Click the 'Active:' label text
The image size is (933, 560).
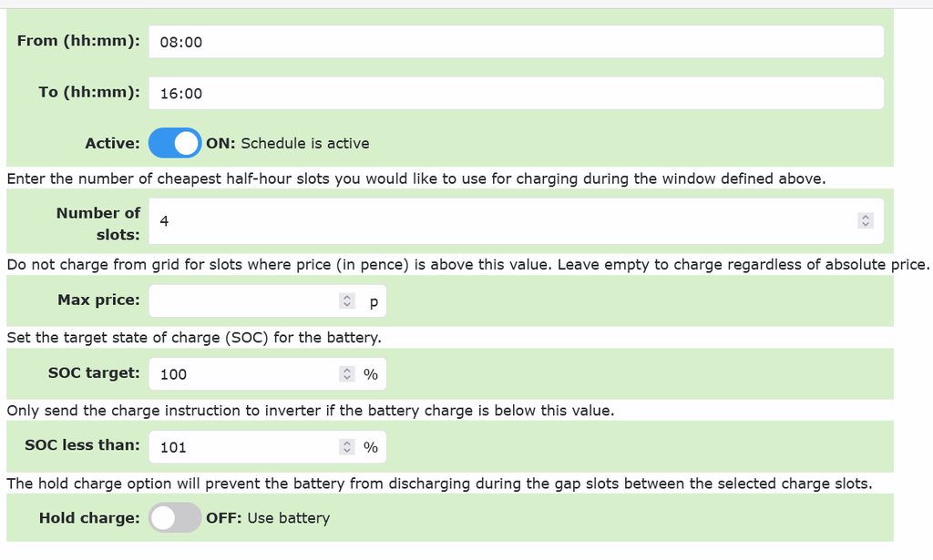[112, 143]
